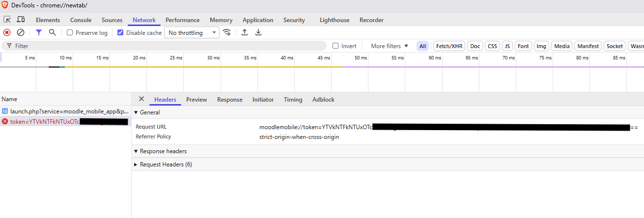The image size is (644, 218).
Task: Export HAR file with download icon
Action: coord(258,32)
